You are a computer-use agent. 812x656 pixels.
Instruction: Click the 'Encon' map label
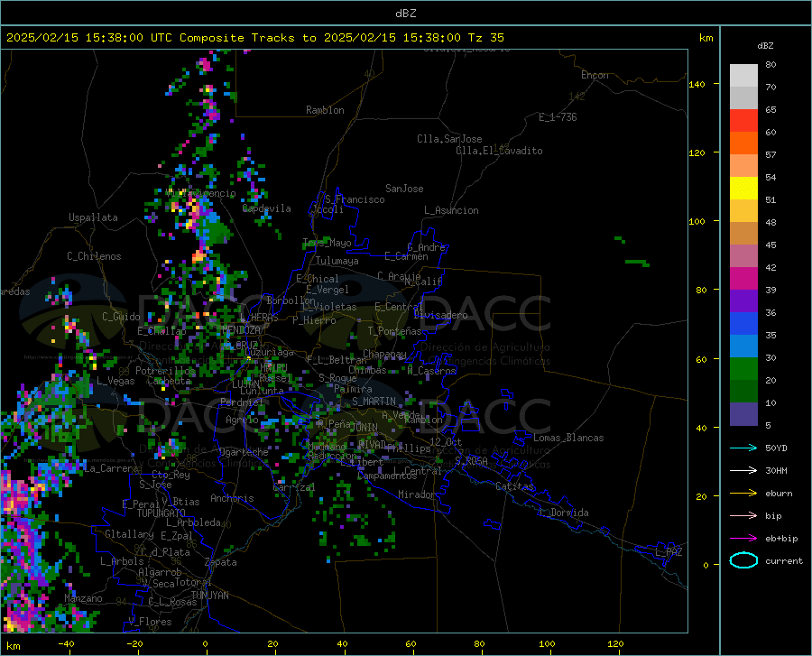click(x=595, y=75)
